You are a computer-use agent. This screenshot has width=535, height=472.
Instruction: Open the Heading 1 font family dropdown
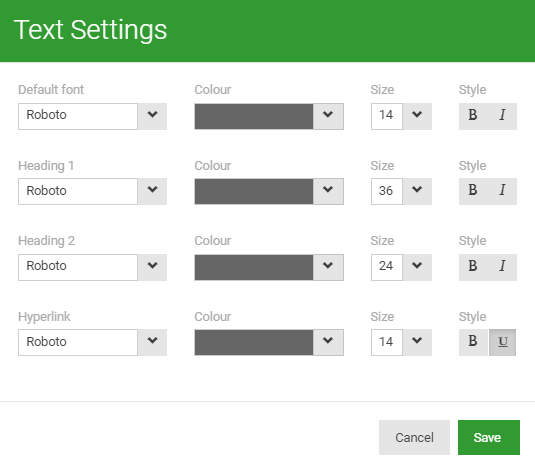pyautogui.click(x=152, y=191)
